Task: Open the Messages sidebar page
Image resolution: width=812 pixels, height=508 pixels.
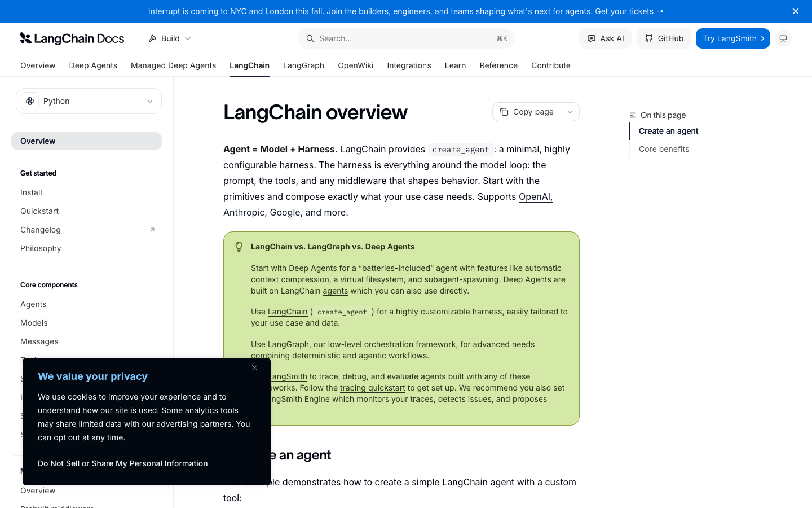Action: 86,341
